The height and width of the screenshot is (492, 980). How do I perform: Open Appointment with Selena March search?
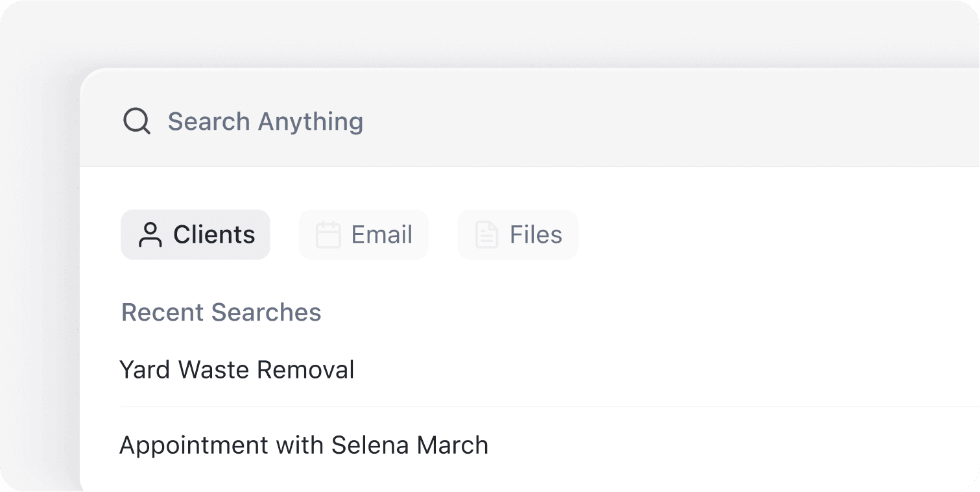[x=549, y=445]
